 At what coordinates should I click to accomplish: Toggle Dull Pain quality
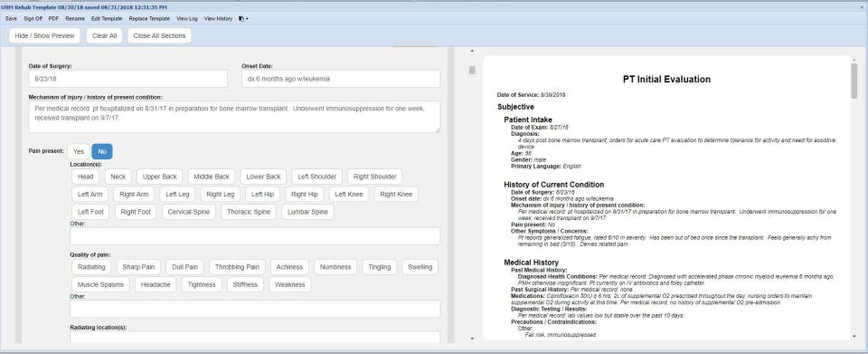(184, 267)
